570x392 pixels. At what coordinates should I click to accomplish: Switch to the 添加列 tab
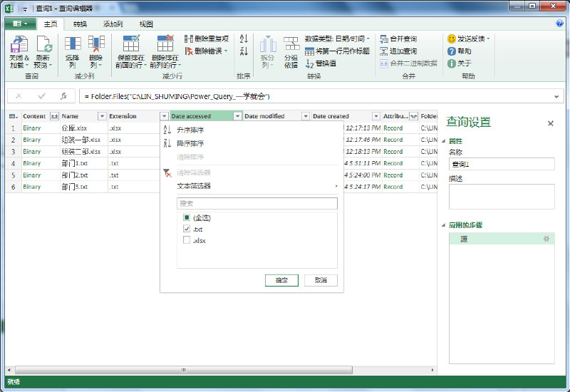(x=113, y=24)
